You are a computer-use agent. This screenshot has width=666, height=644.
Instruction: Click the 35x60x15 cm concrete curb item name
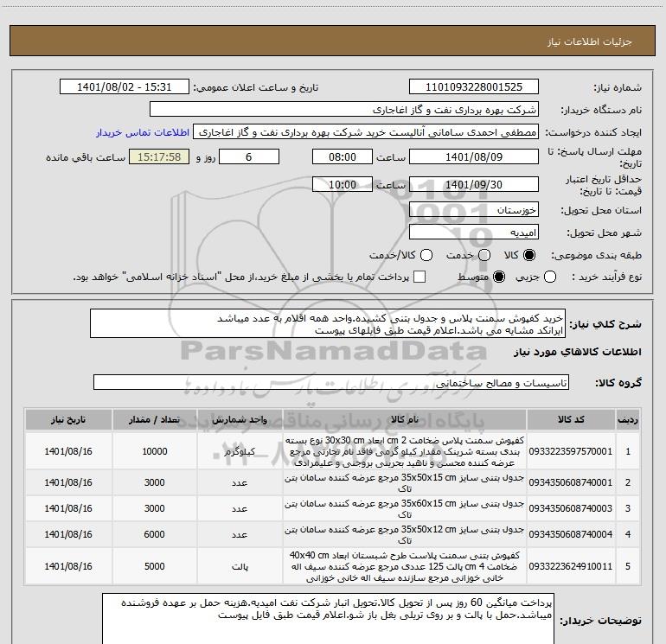coord(405,509)
